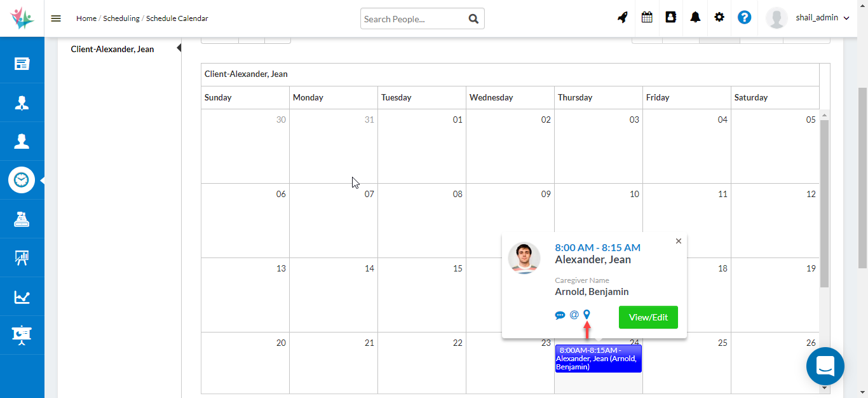This screenshot has width=868, height=398.
Task: Click the @ email icon in popup
Action: (574, 315)
